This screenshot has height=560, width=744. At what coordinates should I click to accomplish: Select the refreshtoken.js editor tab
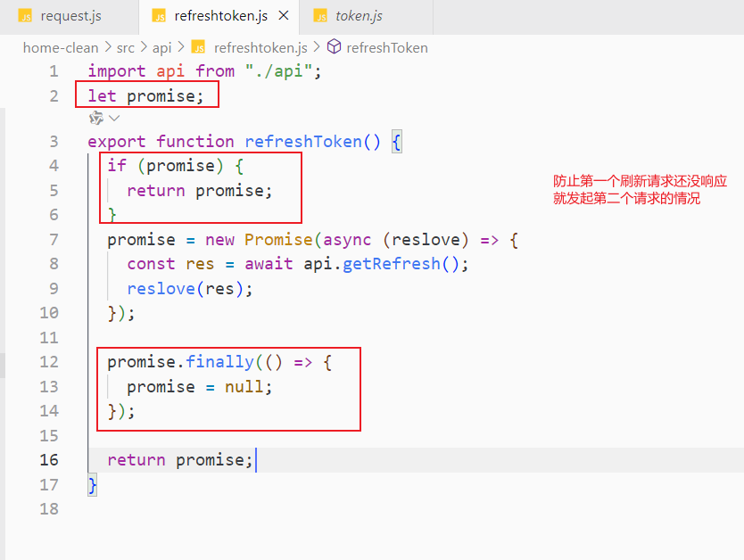[219, 17]
